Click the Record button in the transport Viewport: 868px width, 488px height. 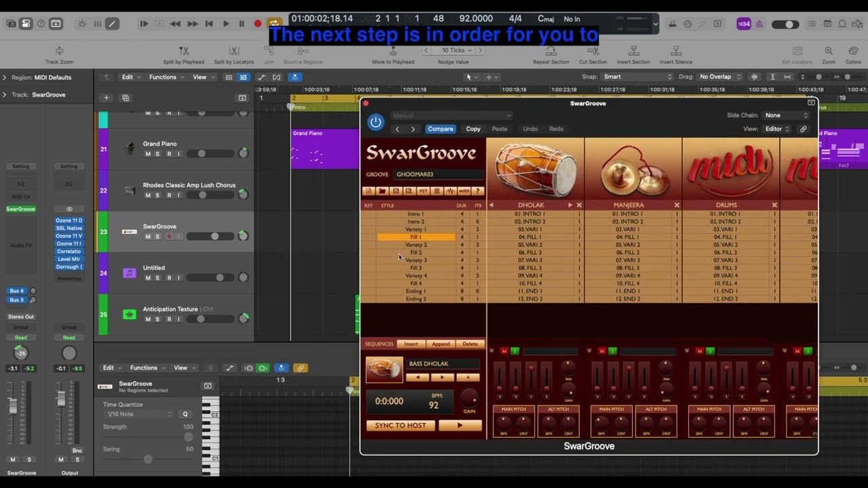(x=258, y=24)
